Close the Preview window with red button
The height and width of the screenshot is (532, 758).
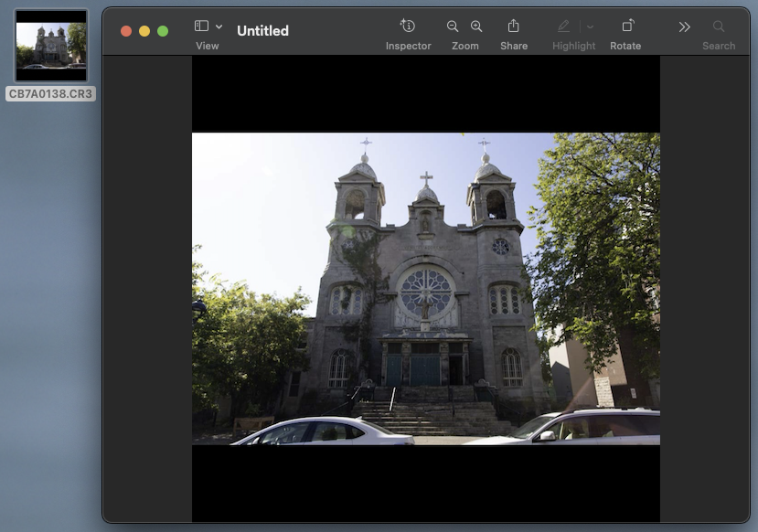click(126, 31)
